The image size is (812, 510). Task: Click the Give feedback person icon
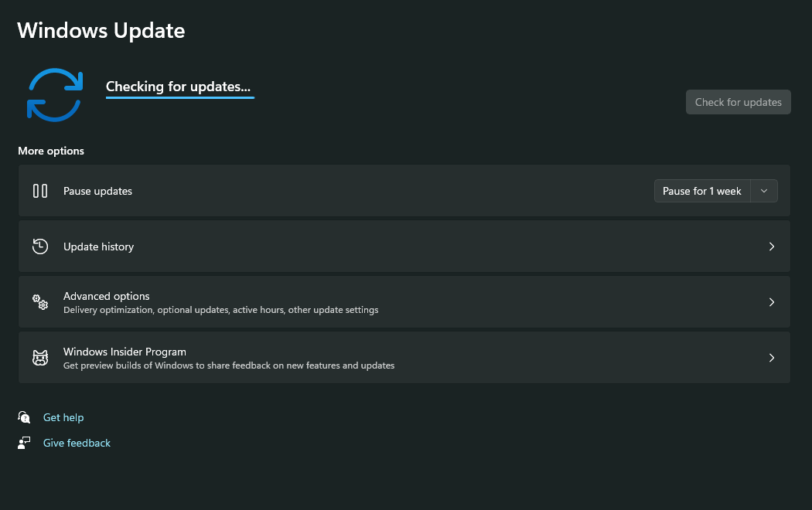24,443
